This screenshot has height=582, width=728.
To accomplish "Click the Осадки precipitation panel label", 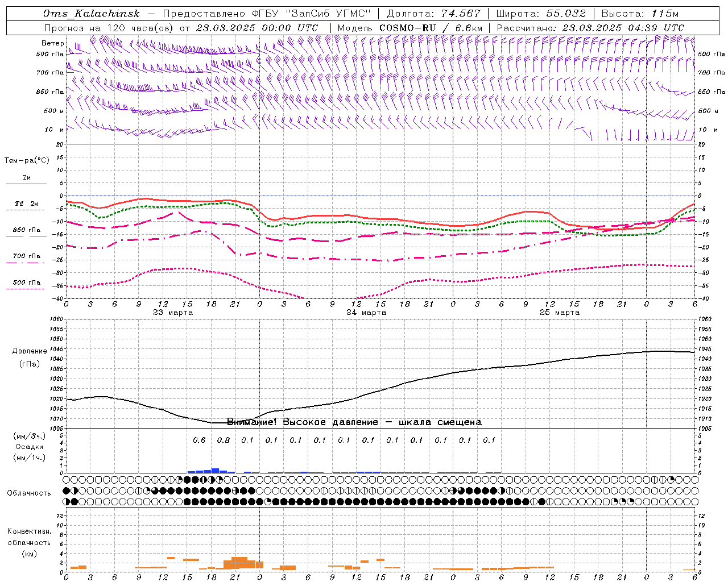I will coord(30,447).
